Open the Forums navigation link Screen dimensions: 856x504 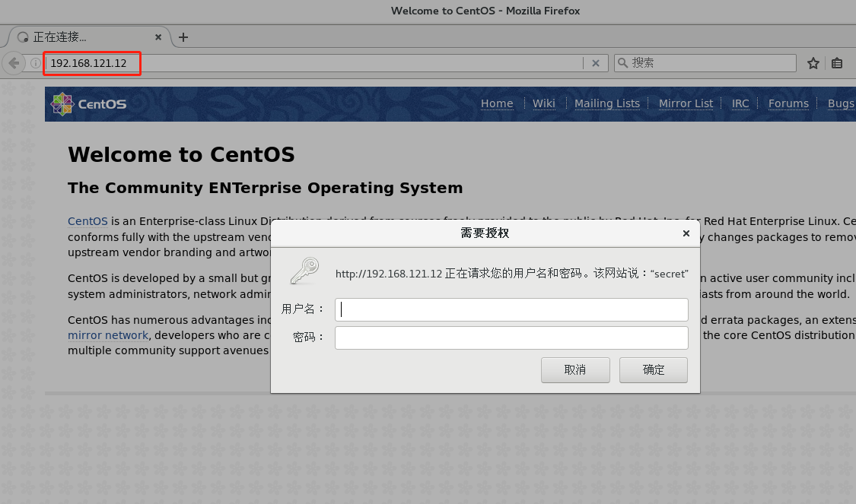coord(788,103)
